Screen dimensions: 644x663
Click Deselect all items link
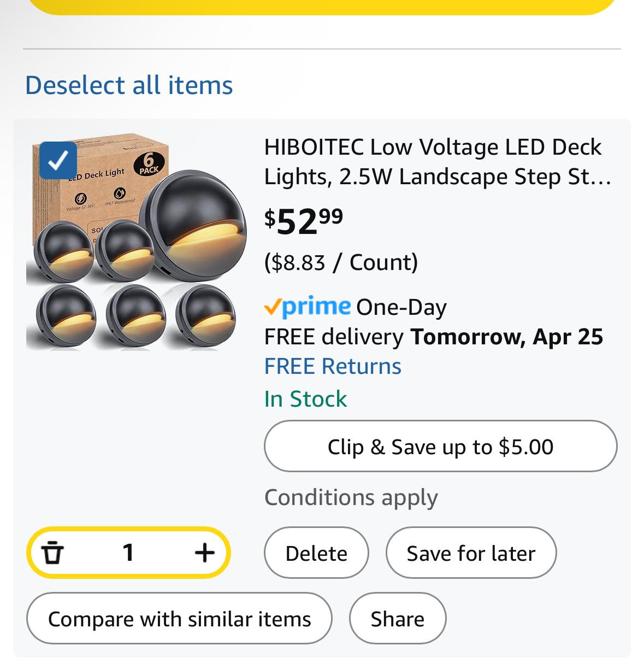point(129,85)
